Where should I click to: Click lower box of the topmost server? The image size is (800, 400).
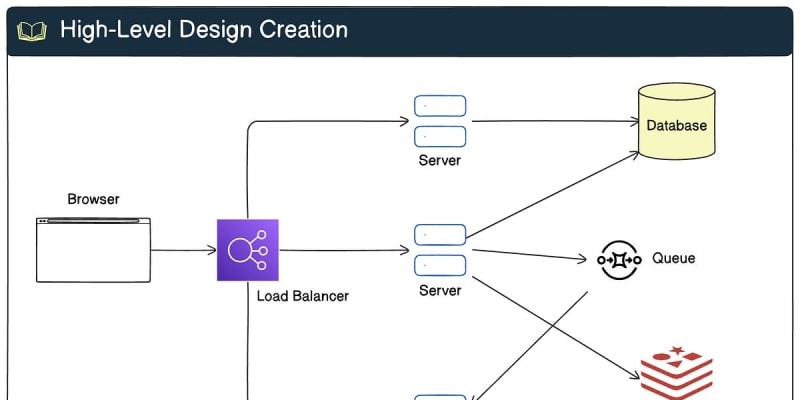pyautogui.click(x=440, y=136)
